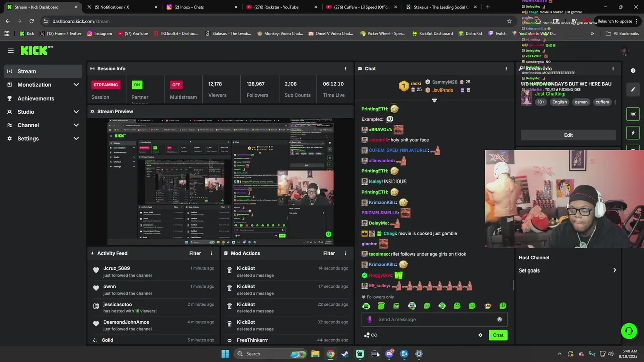The width and height of the screenshot is (644, 362).
Task: Click the heart icon next to Jcruz_5689
Action: [x=96, y=270]
